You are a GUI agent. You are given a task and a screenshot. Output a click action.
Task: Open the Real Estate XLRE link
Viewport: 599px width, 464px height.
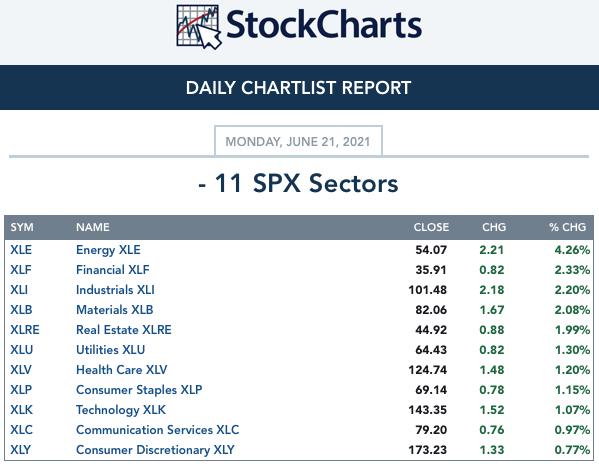[x=124, y=330]
